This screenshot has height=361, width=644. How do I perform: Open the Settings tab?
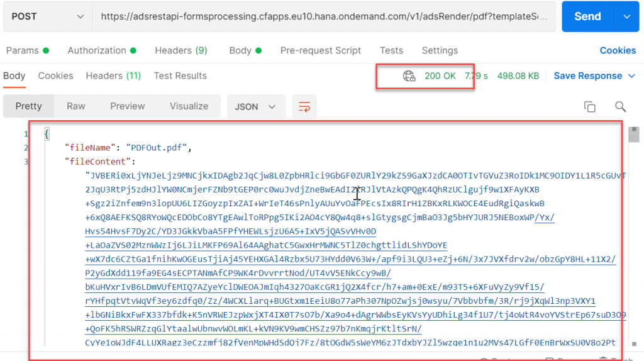(440, 50)
